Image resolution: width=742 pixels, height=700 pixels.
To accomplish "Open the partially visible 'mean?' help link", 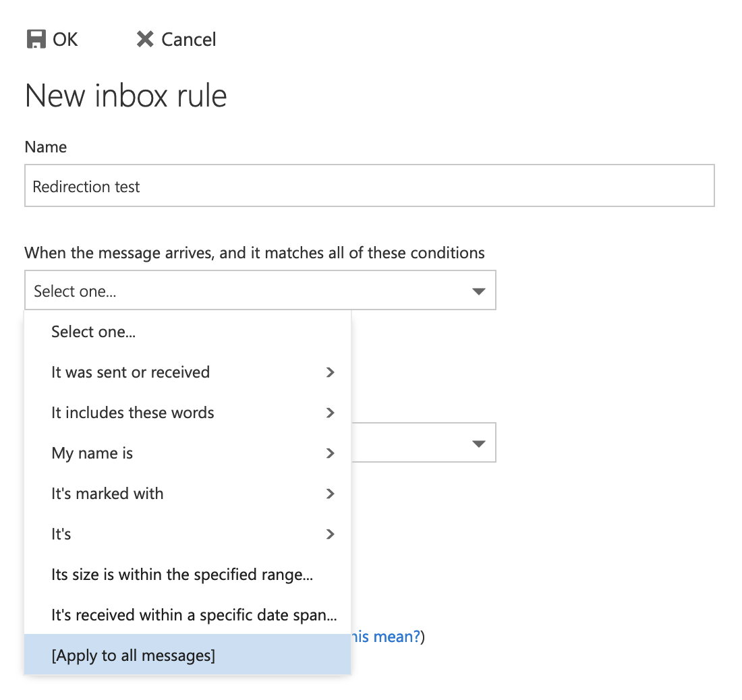I will [388, 637].
